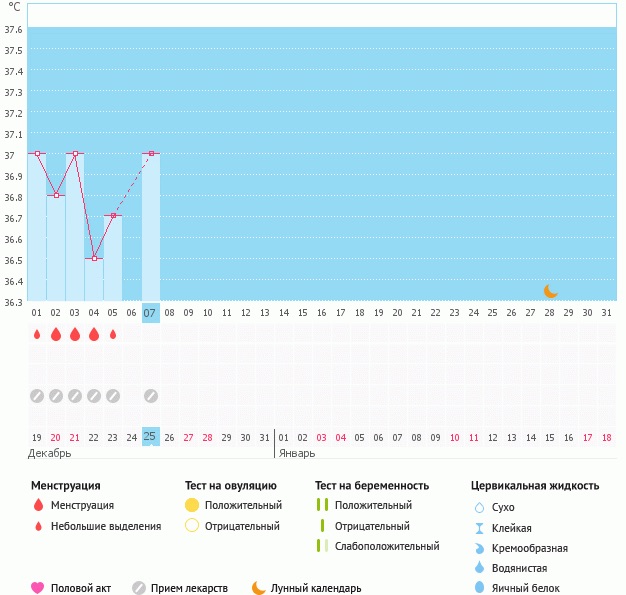Click the egg white cervical fluid icon
The image size is (626, 595).
[478, 588]
